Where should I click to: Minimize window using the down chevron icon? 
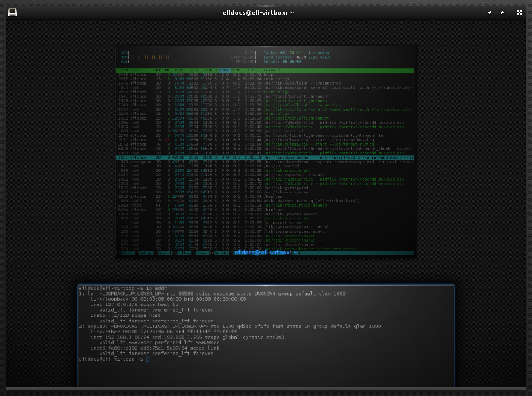(489, 13)
